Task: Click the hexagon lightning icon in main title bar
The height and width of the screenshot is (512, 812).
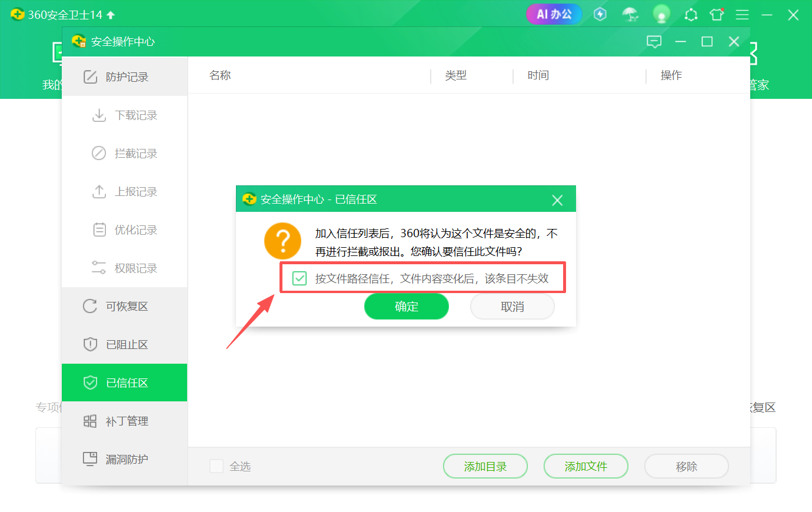Action: [x=600, y=14]
